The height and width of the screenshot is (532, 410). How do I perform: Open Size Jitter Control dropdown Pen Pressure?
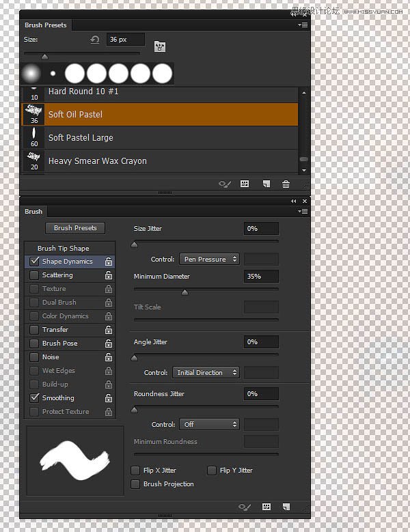(209, 260)
